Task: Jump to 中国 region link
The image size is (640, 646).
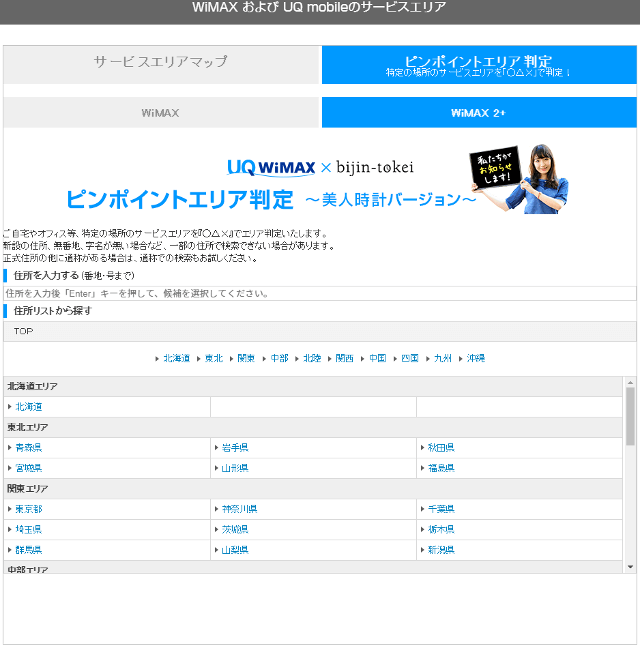Action: [377, 358]
